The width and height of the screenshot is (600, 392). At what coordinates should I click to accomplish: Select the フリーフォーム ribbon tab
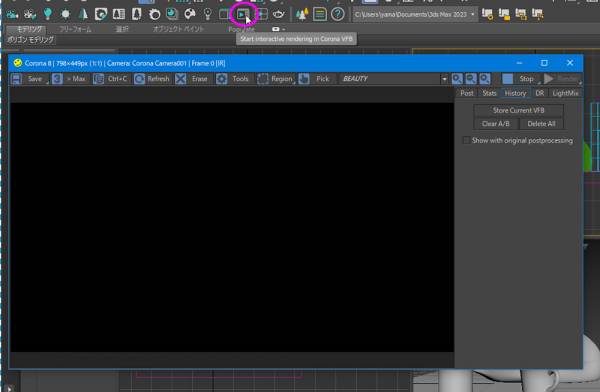(75, 29)
